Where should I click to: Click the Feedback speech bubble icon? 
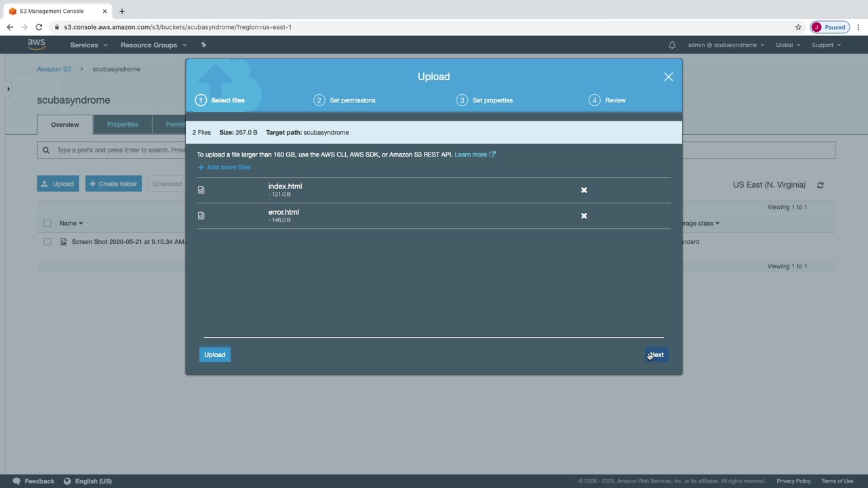tap(16, 481)
